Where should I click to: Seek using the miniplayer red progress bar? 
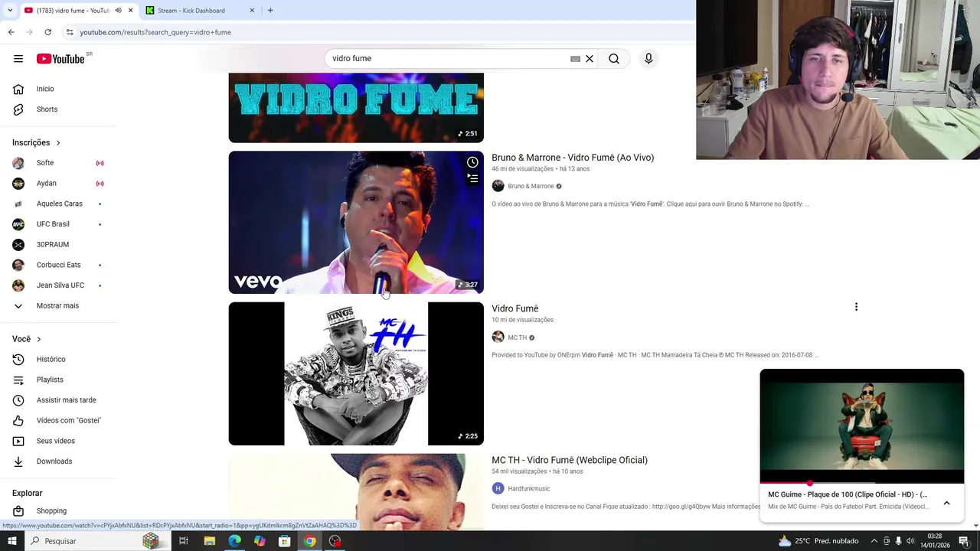(862, 484)
